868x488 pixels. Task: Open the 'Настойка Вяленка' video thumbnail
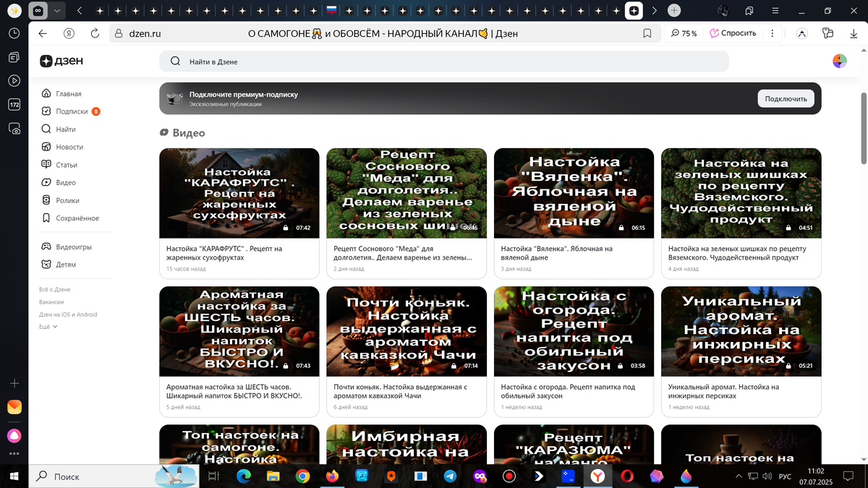[x=574, y=193]
